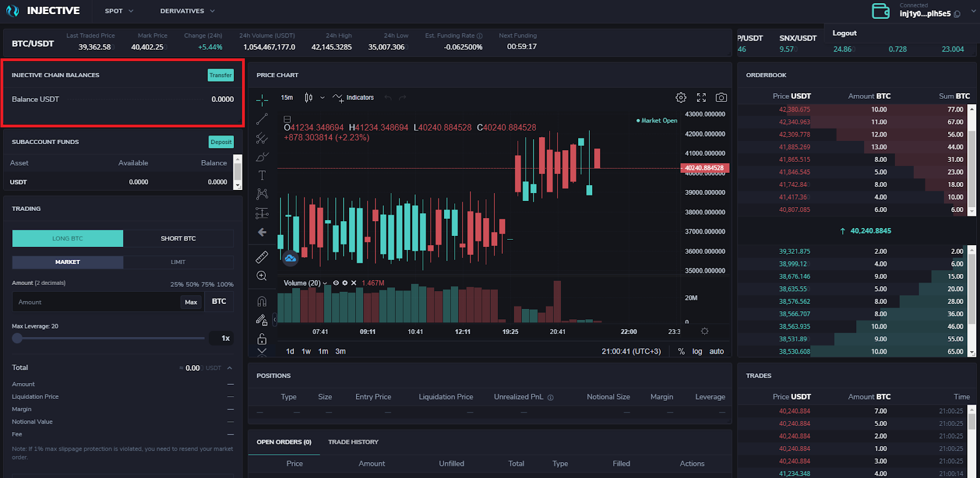Activate the zoom in tool
This screenshot has width=980, height=478.
pyautogui.click(x=262, y=276)
